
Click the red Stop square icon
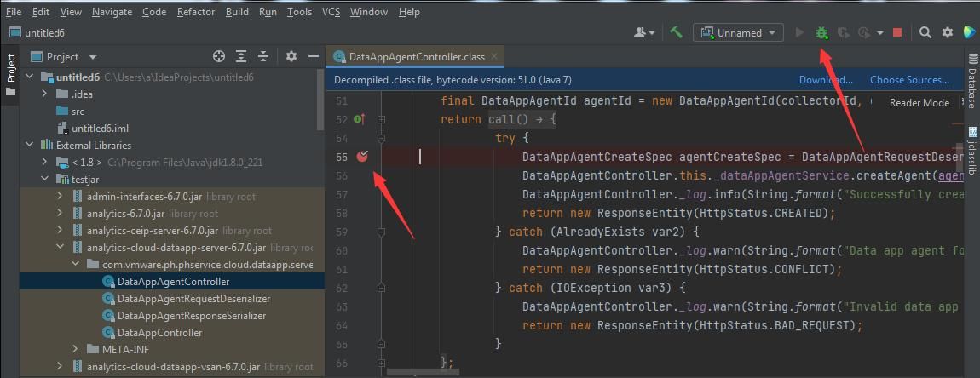897,32
